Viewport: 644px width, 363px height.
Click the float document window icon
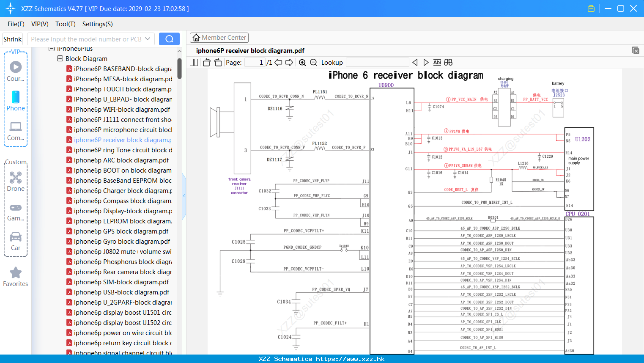(636, 50)
